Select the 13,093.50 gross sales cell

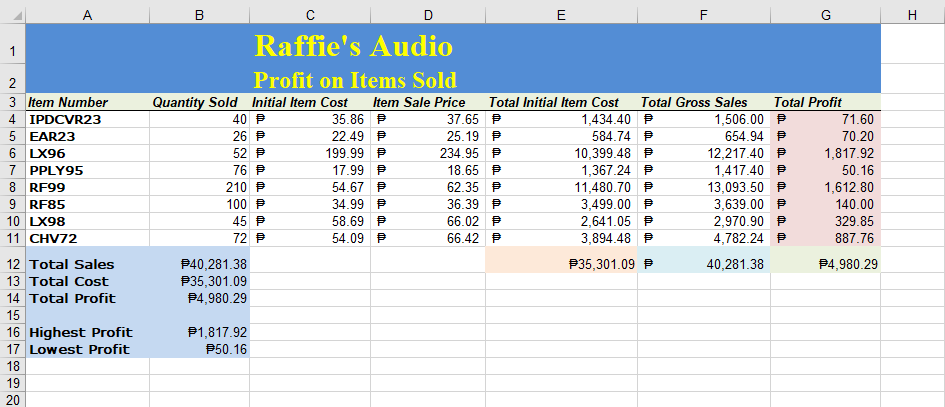pos(703,187)
